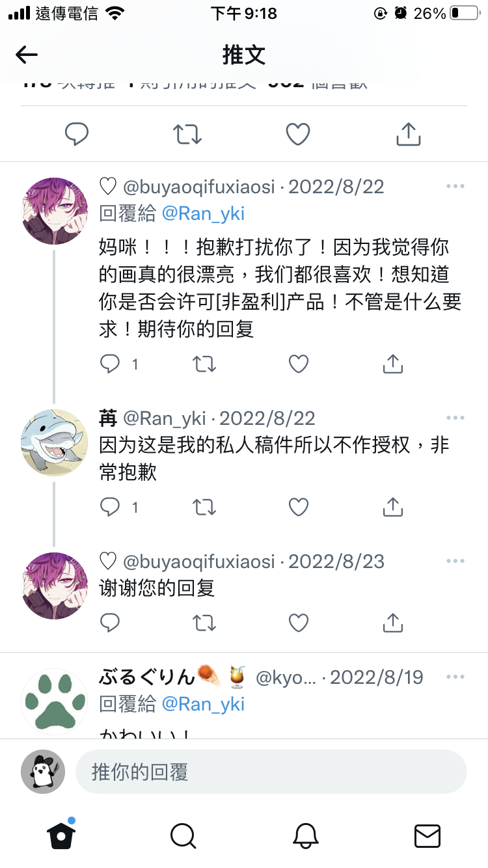This screenshot has height=868, width=488.
Task: Go to the Home tab in the bottom bar
Action: (x=61, y=834)
